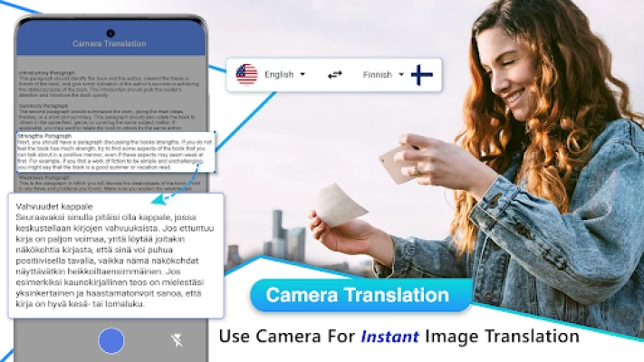Click 'Summary Paragraph' heading on phone
This screenshot has width=644, height=362.
[43, 106]
